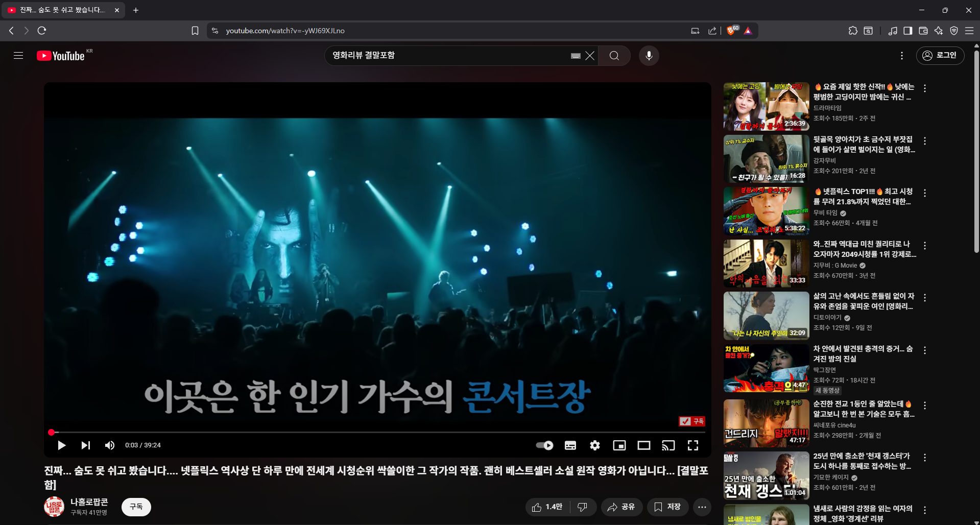Toggle subtitles/closed captions
This screenshot has width=980, height=525.
[570, 445]
